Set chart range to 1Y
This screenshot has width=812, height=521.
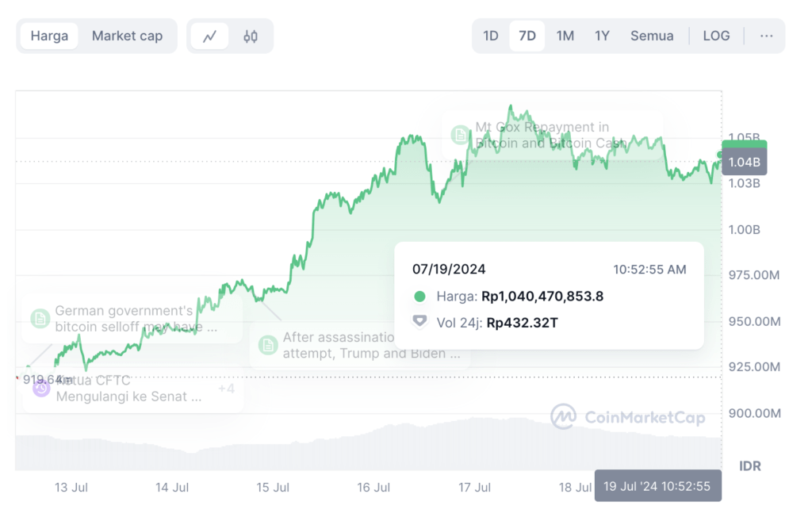pyautogui.click(x=602, y=36)
